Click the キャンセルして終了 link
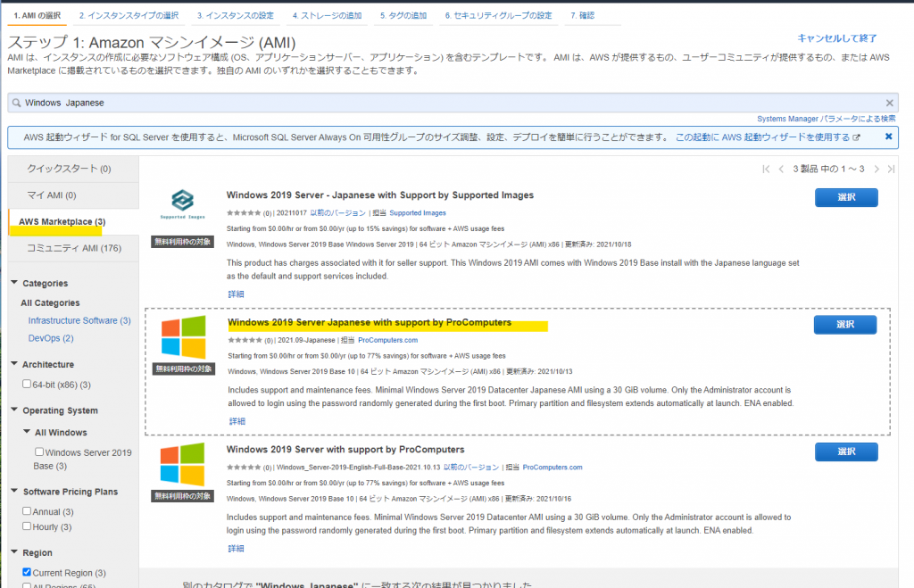 [x=836, y=38]
